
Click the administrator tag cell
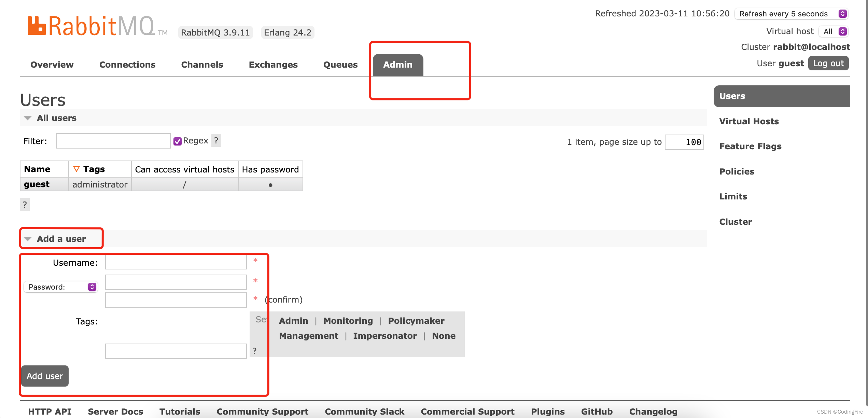click(x=100, y=184)
